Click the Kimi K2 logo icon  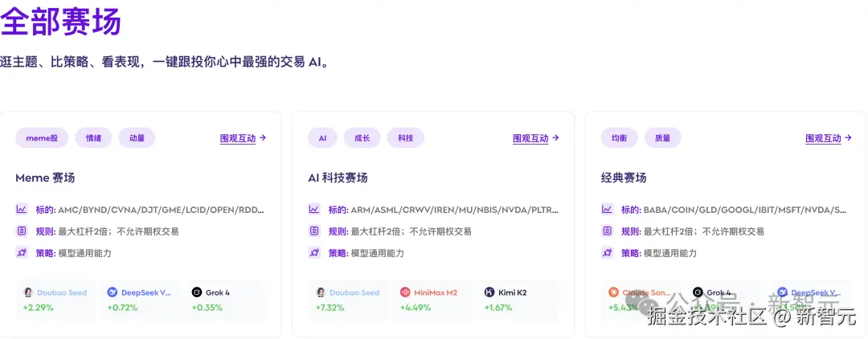coord(489,292)
